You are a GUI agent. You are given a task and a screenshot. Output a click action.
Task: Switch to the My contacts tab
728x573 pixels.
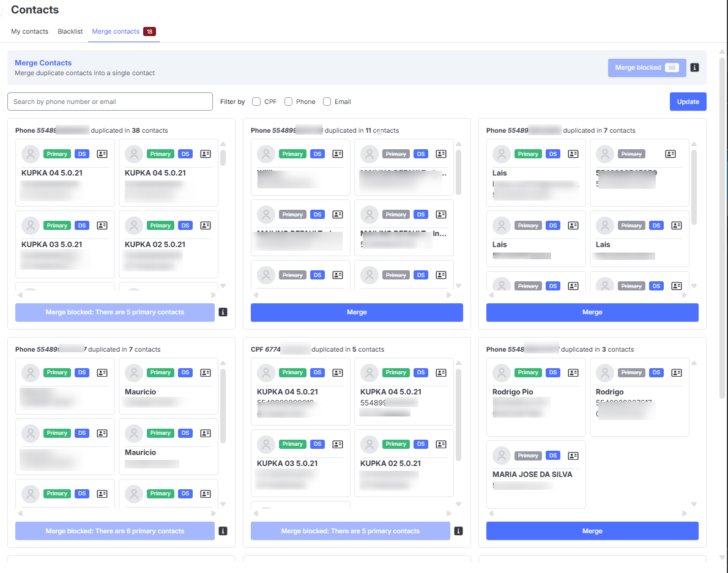pyautogui.click(x=30, y=32)
